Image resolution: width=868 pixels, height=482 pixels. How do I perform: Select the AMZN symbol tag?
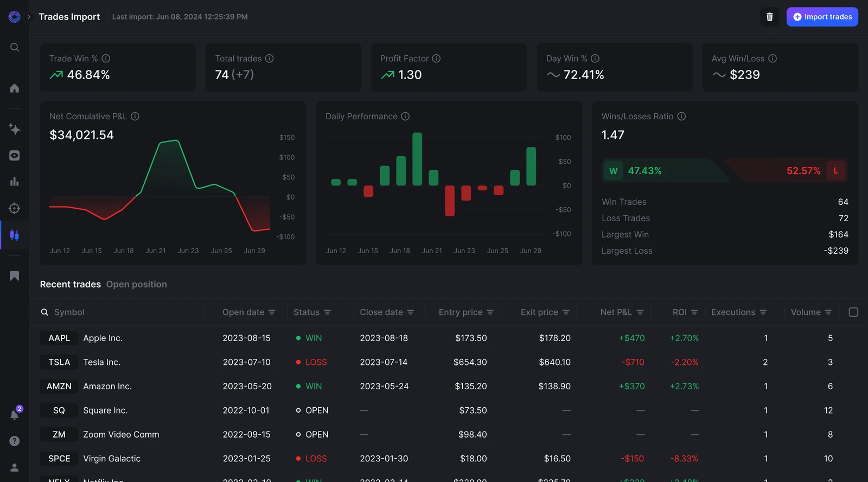point(59,387)
